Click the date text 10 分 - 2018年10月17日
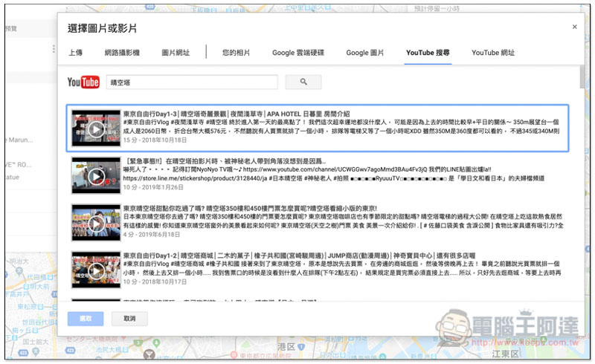The width and height of the screenshot is (595, 364). pos(155,282)
